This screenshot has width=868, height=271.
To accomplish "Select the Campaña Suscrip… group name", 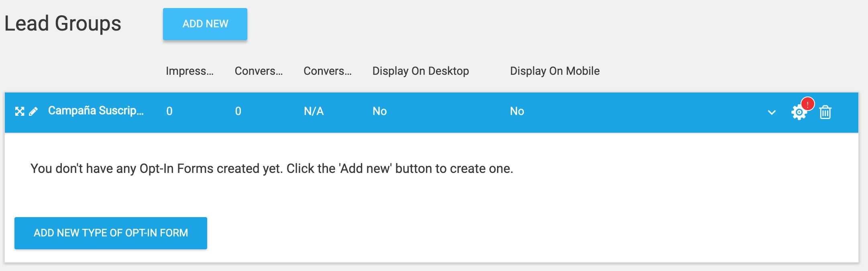I will (x=96, y=111).
